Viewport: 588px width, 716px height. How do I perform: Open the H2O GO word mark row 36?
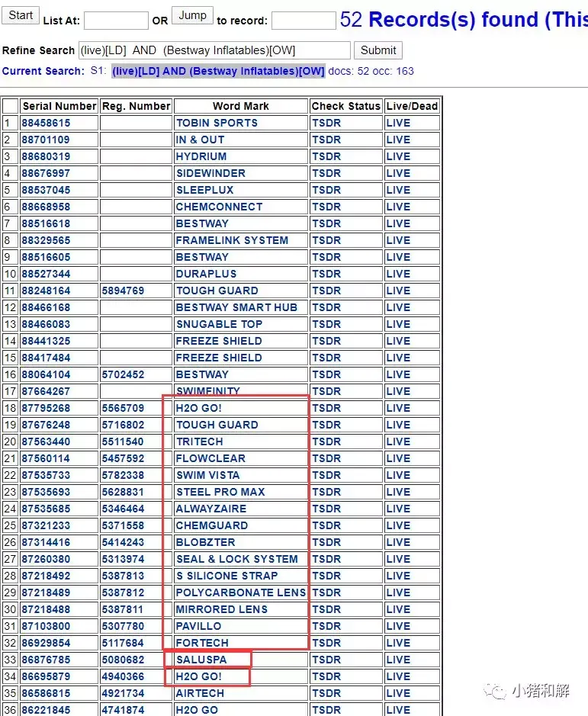[197, 711]
